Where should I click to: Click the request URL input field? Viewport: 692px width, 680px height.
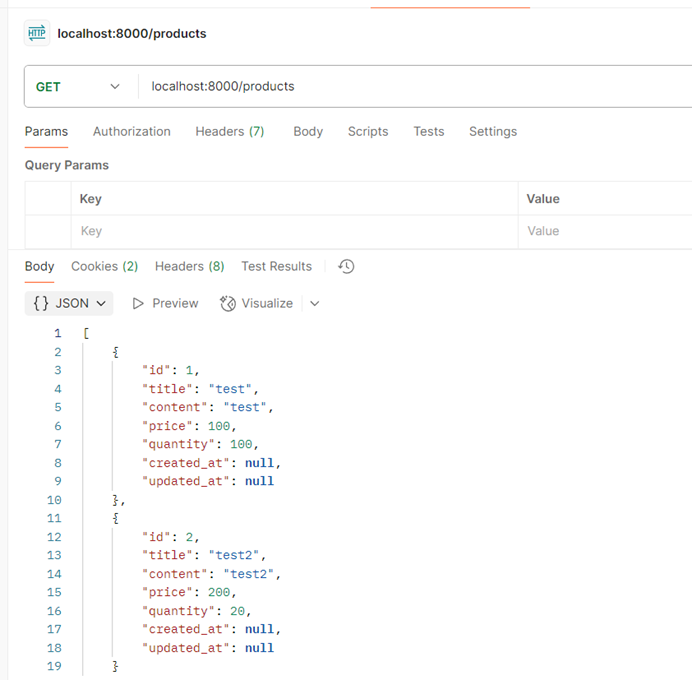pyautogui.click(x=400, y=87)
